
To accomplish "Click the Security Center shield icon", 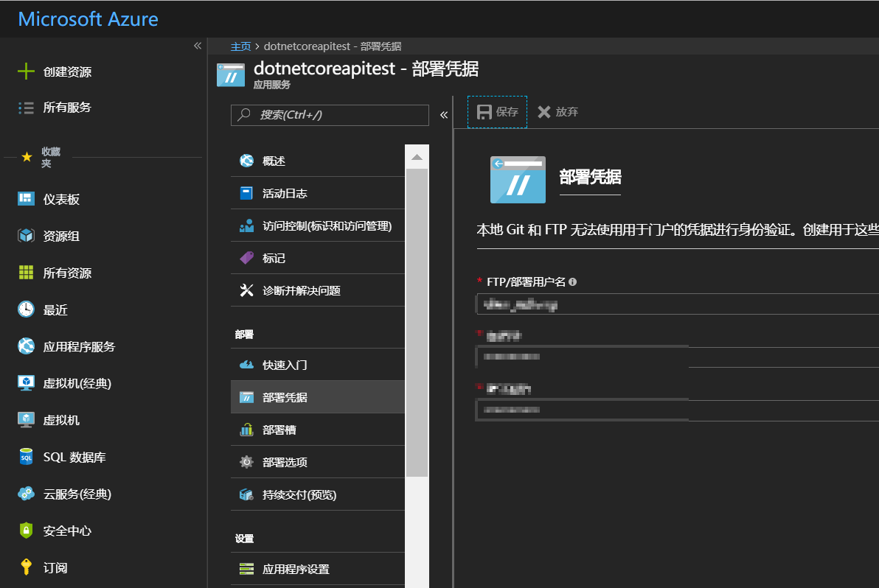I will point(26,531).
